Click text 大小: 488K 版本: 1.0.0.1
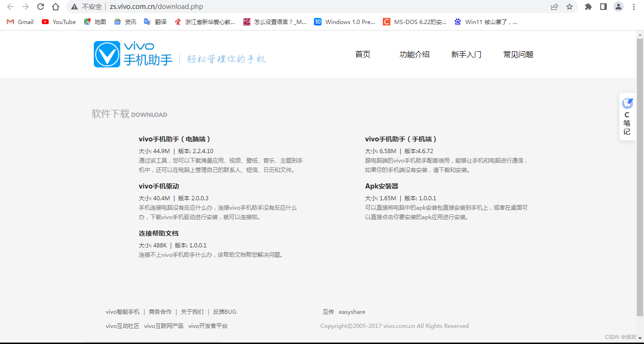The width and height of the screenshot is (644, 344). click(x=173, y=246)
